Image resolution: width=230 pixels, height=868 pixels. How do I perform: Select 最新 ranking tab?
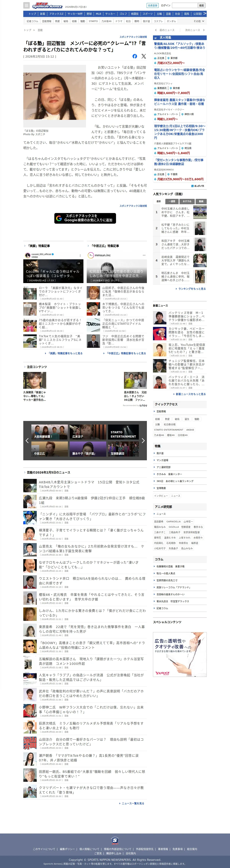pyautogui.click(x=158, y=201)
